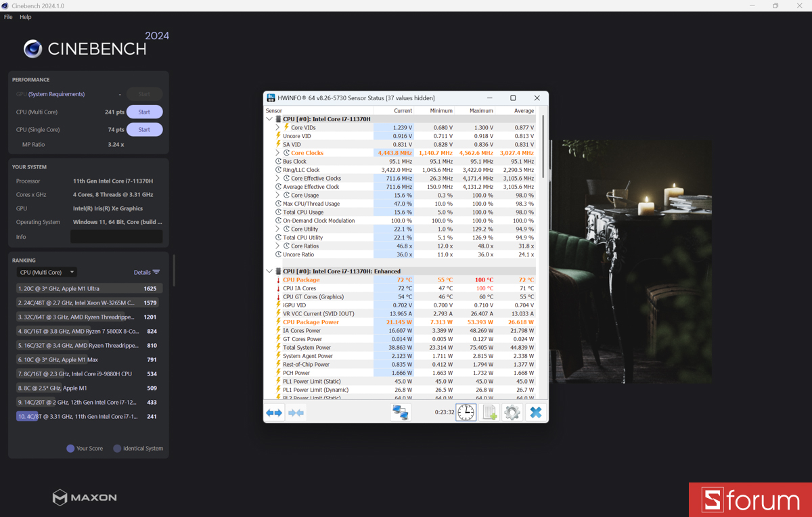The height and width of the screenshot is (517, 812).
Task: Click the clock icon next to Ring/LLC Clock
Action: pyautogui.click(x=278, y=170)
